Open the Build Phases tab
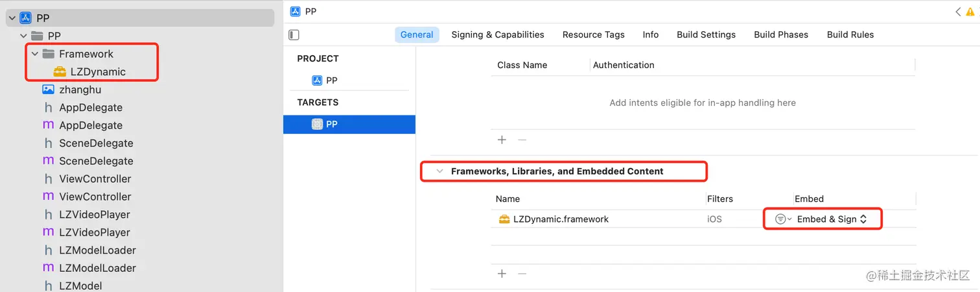The height and width of the screenshot is (292, 980). pos(781,34)
